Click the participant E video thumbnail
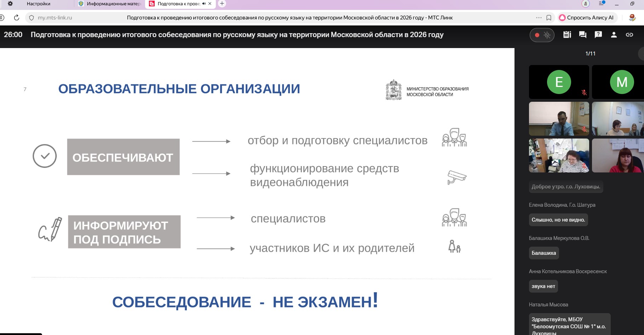This screenshot has width=644, height=335. pyautogui.click(x=558, y=82)
